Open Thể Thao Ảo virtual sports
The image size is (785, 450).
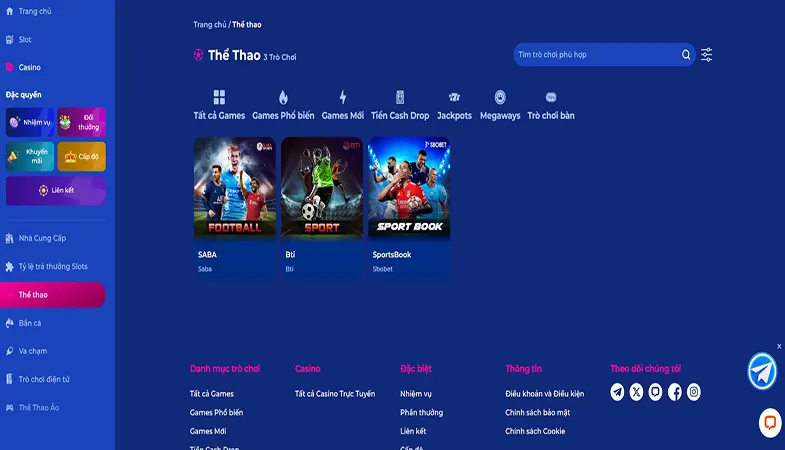pyautogui.click(x=33, y=407)
